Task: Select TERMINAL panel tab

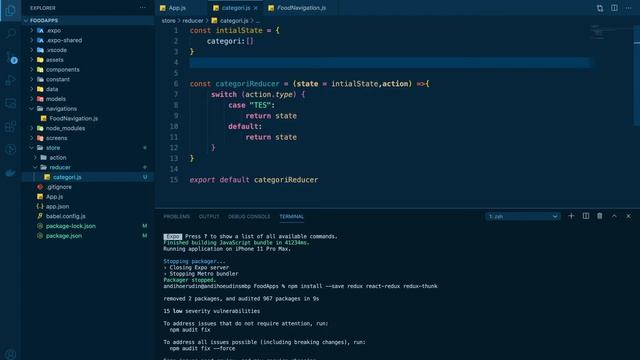Action: pyautogui.click(x=291, y=216)
